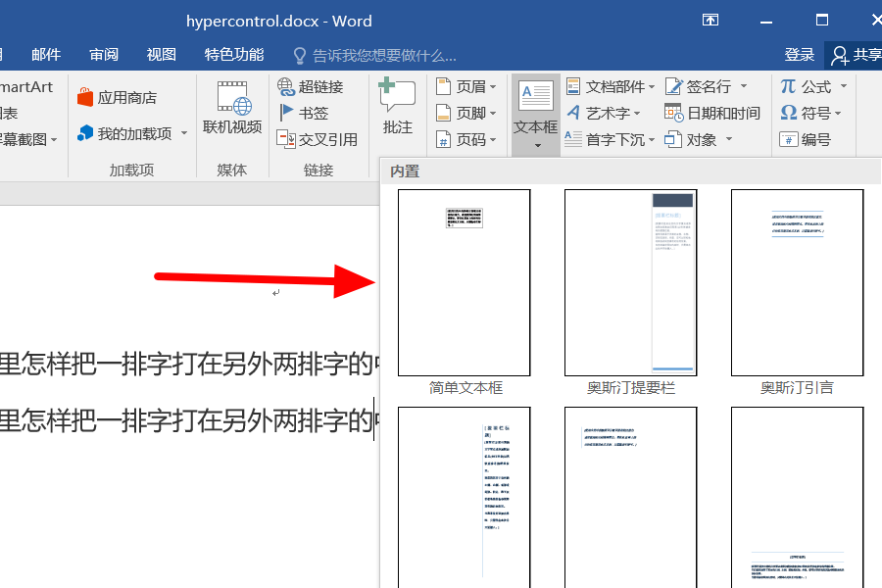The width and height of the screenshot is (882, 588).
Task: Click the 符号 omega symbol icon
Action: click(x=789, y=113)
